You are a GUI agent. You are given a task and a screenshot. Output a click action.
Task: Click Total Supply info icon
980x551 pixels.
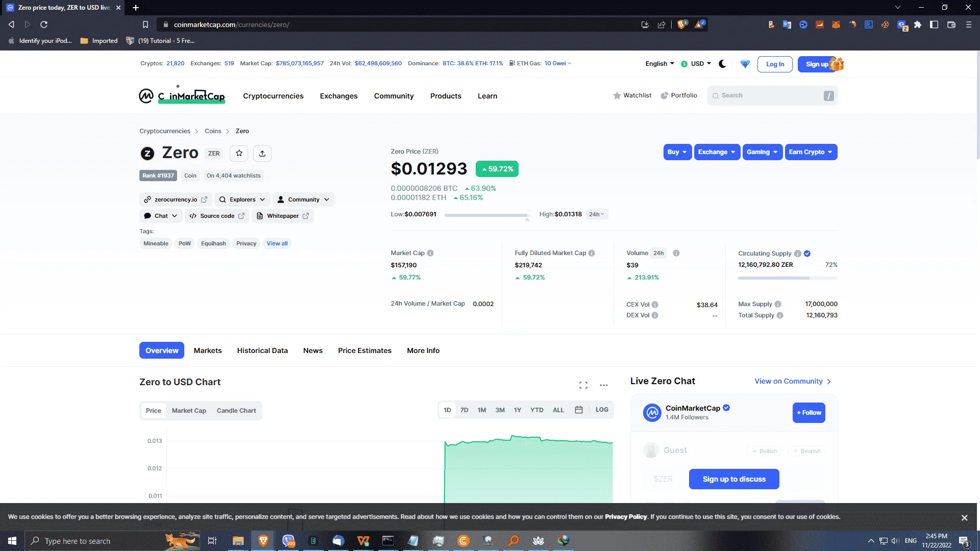pos(780,315)
